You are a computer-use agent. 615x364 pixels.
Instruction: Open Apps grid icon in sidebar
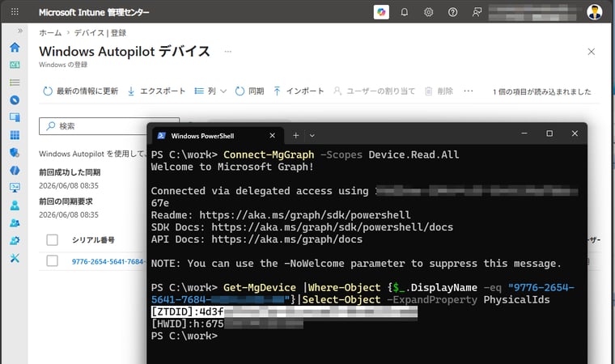pyautogui.click(x=15, y=135)
